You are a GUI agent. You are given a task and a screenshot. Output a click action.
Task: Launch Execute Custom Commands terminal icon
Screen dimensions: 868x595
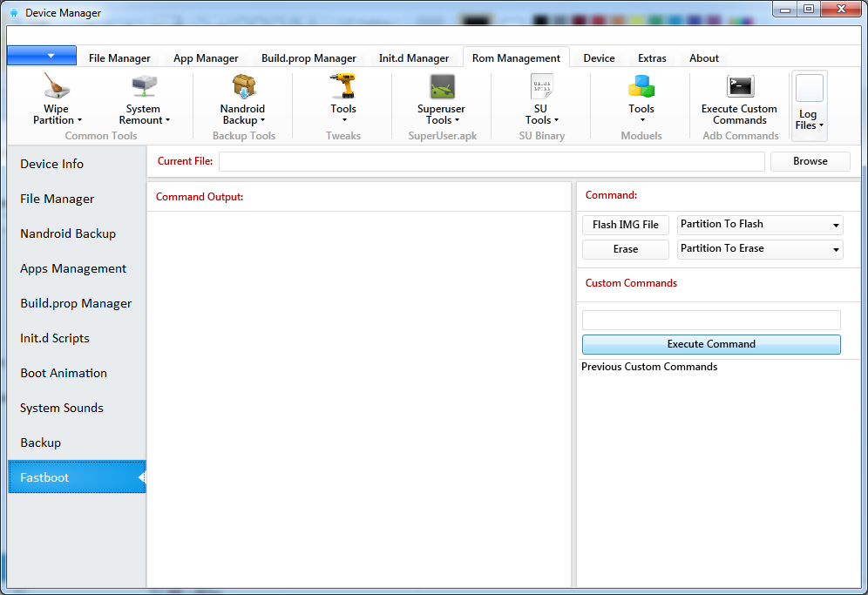tap(740, 87)
